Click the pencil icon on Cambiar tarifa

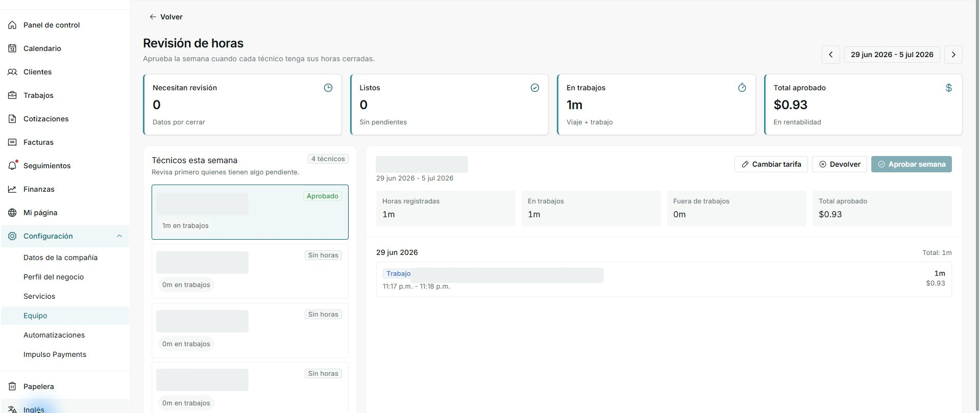745,164
